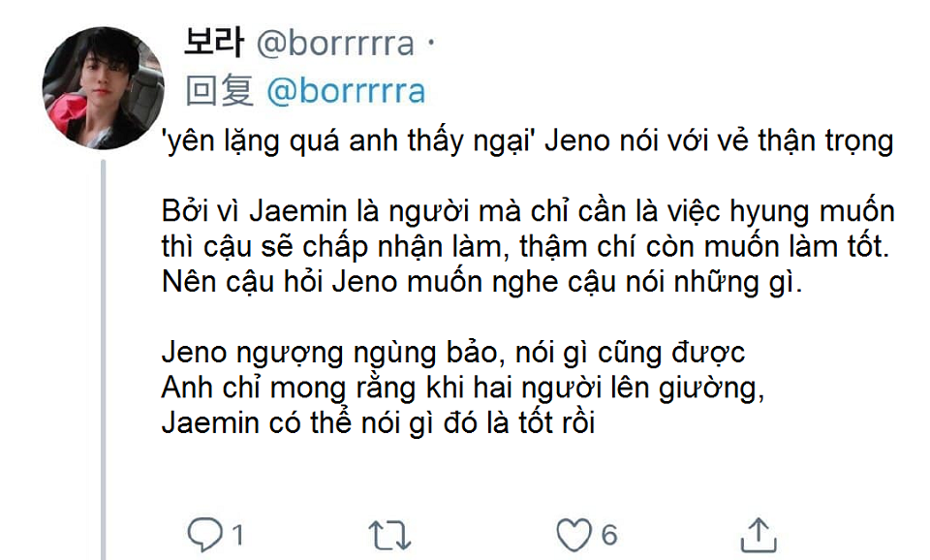
Task: Select the line starting Anh chỉ mong rằng
Action: coord(463,389)
